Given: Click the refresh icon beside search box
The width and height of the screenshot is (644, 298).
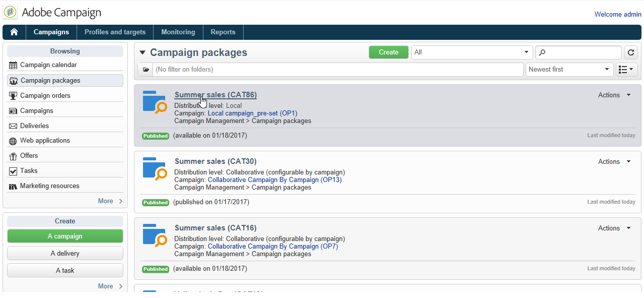Looking at the screenshot, I should [631, 52].
